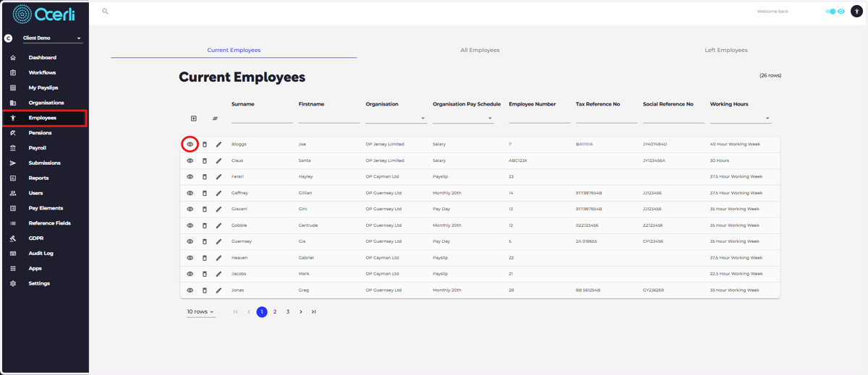Expand Organisation filter dropdown
Screen dimensions: 868x375
pos(396,118)
